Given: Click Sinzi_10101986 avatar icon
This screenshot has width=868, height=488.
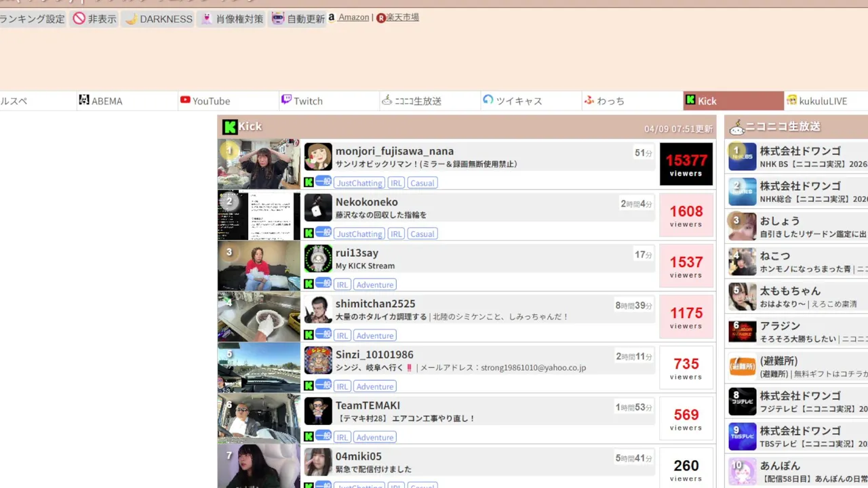Looking at the screenshot, I should click(318, 360).
